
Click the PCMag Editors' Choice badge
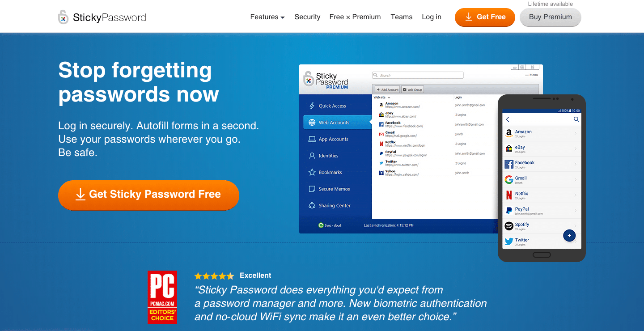click(x=162, y=297)
